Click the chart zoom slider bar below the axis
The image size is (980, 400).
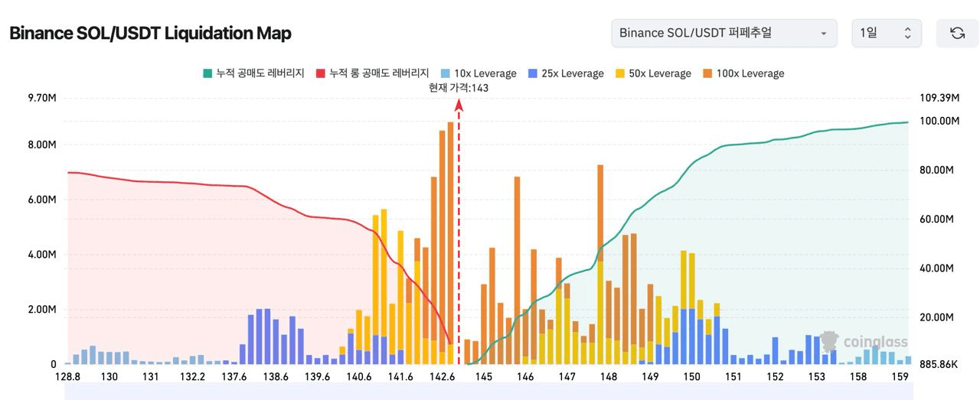(489, 392)
